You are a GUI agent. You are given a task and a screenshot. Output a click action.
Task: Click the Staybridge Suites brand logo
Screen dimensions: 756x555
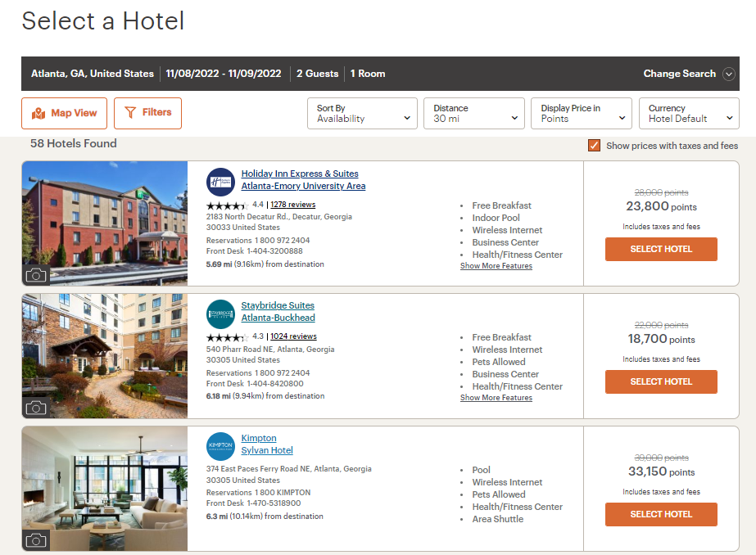[220, 314]
